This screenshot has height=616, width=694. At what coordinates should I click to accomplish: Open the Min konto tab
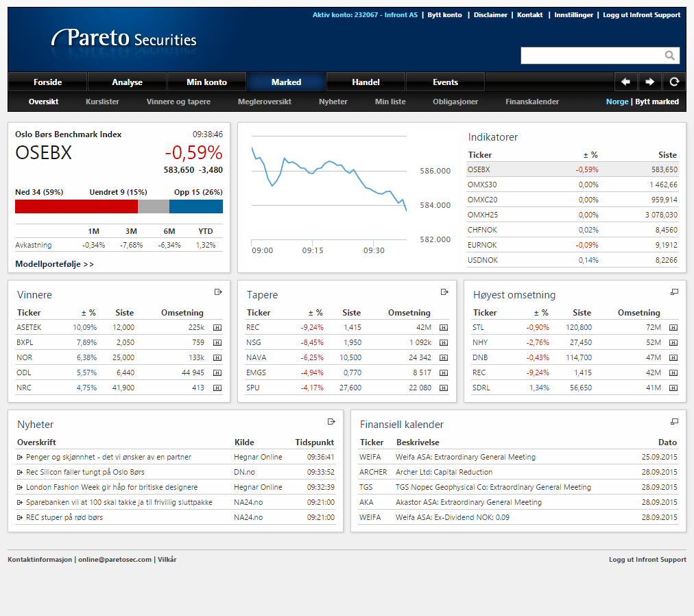pyautogui.click(x=206, y=82)
